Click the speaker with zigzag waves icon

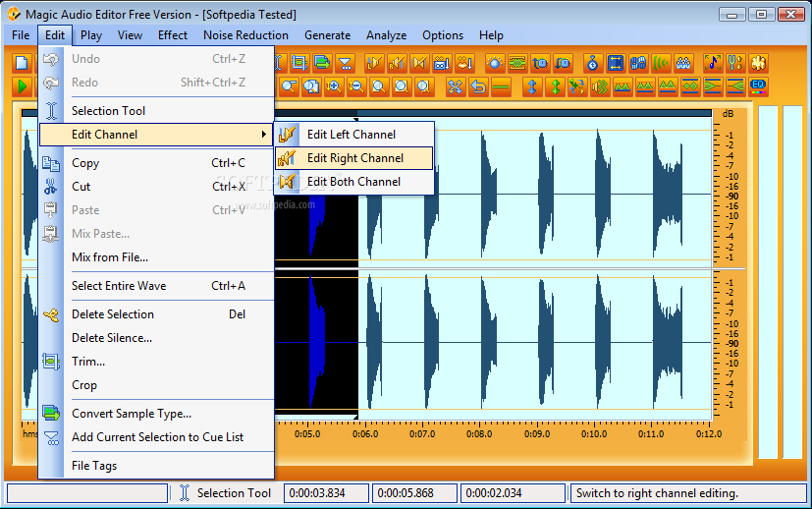pyautogui.click(x=600, y=86)
